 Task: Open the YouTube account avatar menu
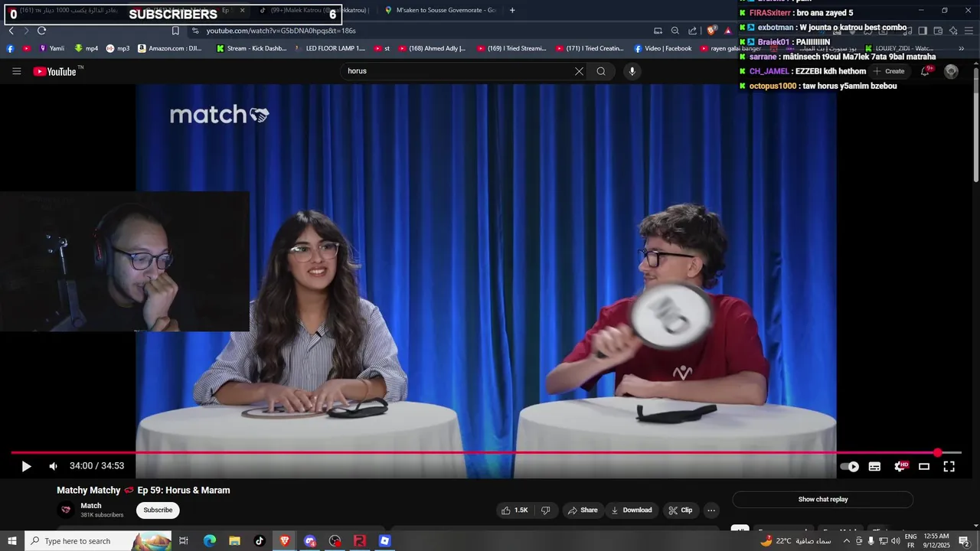(x=951, y=71)
